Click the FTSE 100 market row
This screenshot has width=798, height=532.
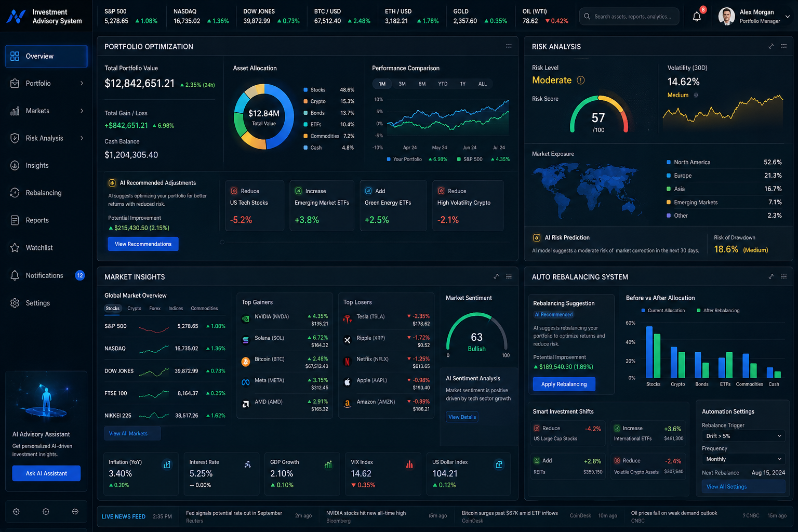click(x=165, y=393)
